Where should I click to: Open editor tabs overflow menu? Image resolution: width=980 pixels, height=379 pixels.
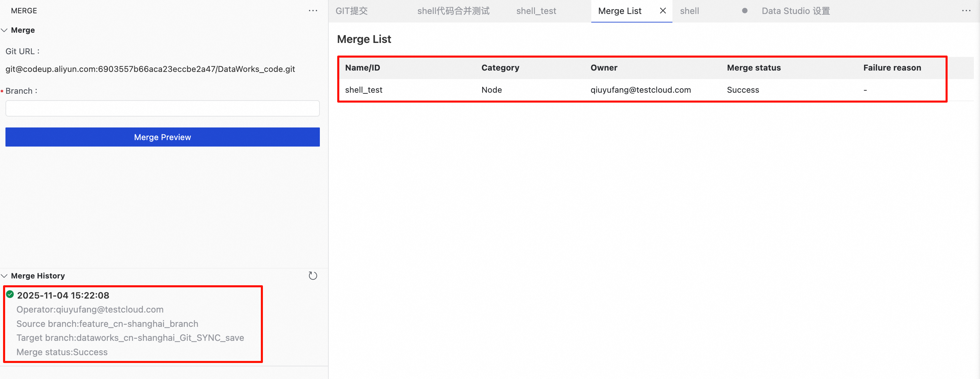pyautogui.click(x=966, y=11)
